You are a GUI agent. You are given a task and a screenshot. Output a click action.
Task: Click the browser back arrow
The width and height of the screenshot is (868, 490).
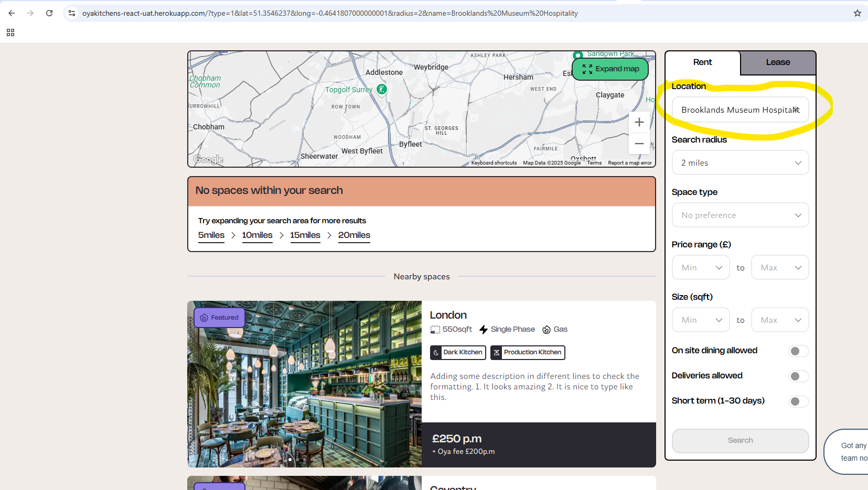tap(12, 13)
